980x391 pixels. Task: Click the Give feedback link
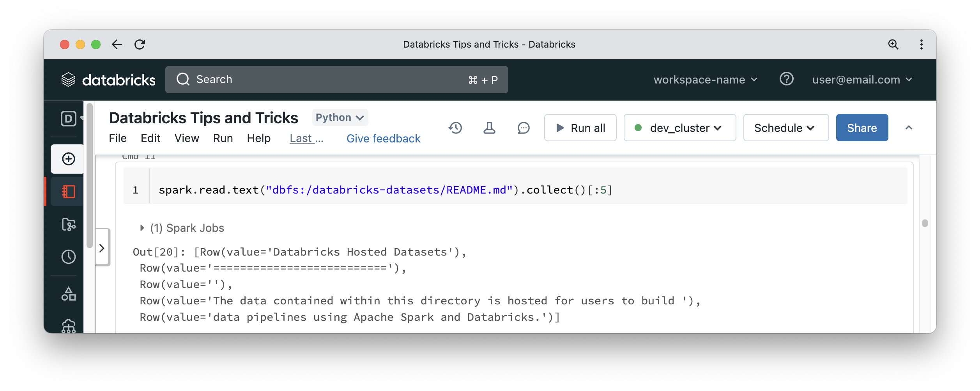383,139
